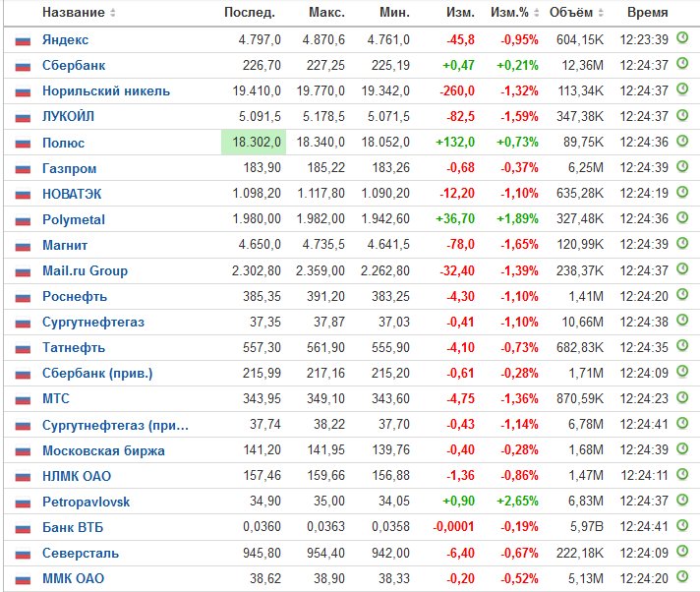Open the Татнефть stock link
This screenshot has height=592, width=700.
tap(74, 348)
